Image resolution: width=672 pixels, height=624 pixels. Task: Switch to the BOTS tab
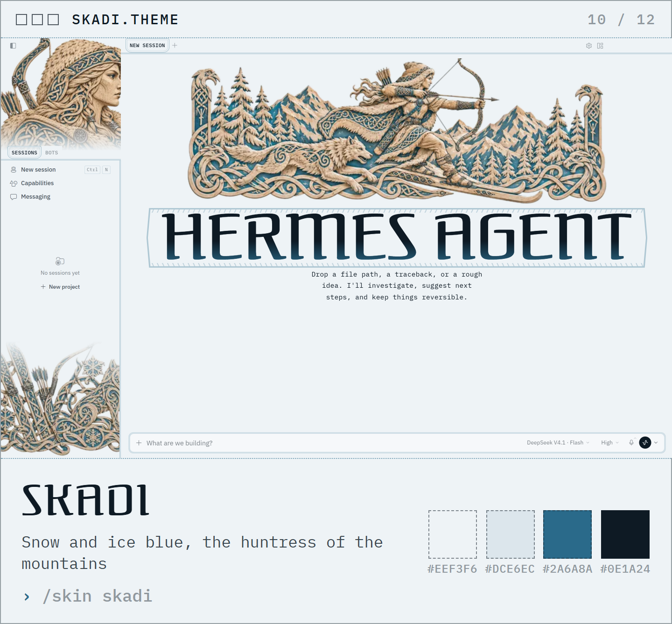pyautogui.click(x=52, y=153)
